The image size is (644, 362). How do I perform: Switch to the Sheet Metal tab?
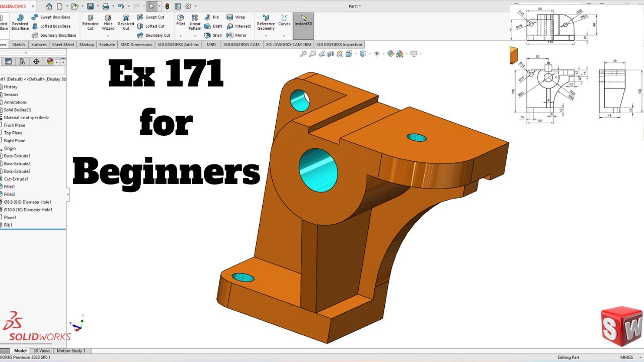pos(63,45)
